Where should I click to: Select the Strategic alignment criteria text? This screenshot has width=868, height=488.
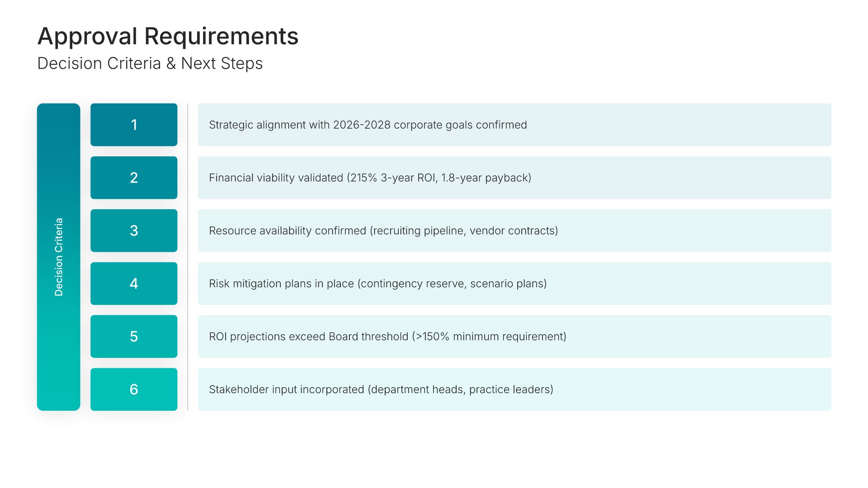point(368,125)
